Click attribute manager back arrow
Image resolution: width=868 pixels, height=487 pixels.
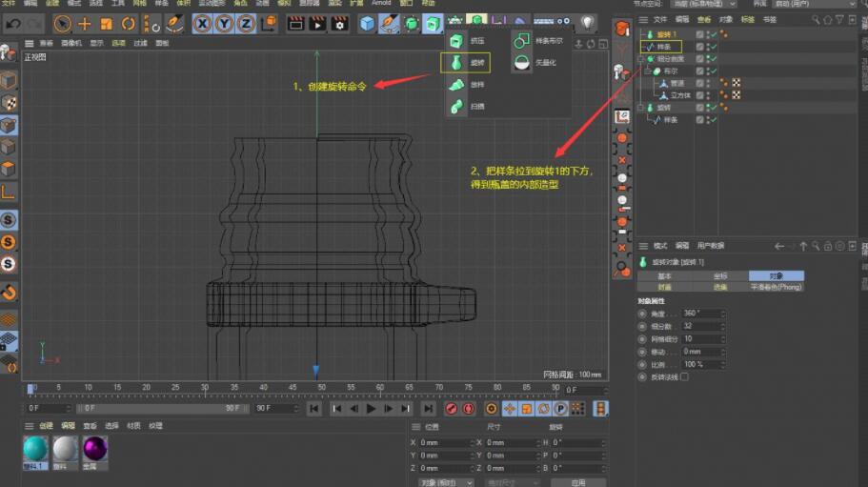click(x=779, y=246)
